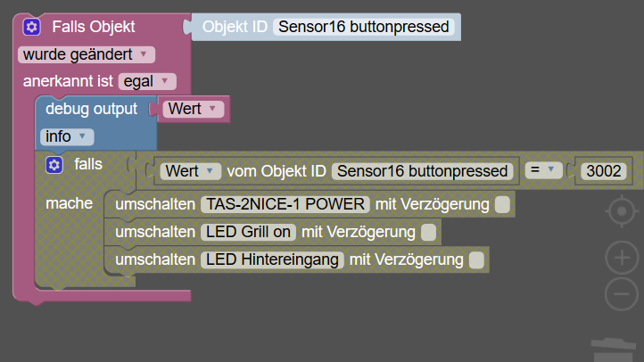Open gear settings on Falls Objekt block
The height and width of the screenshot is (362, 644).
pyautogui.click(x=31, y=27)
